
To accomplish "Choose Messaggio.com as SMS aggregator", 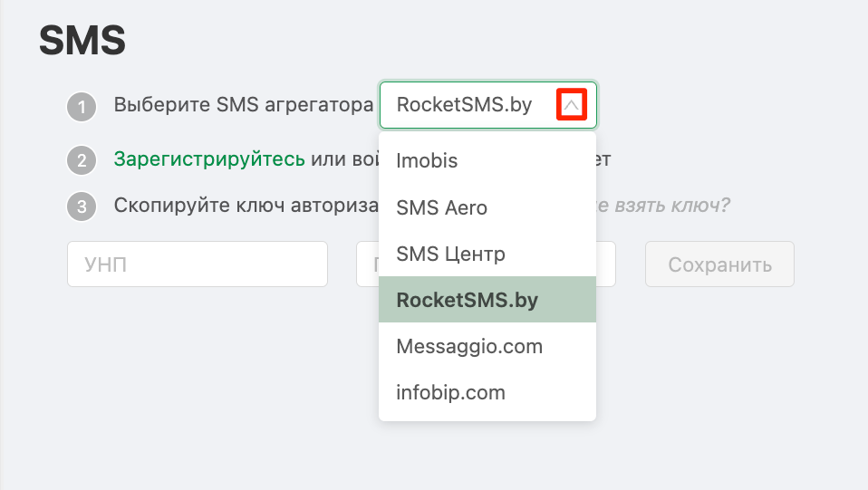I will coord(487,346).
